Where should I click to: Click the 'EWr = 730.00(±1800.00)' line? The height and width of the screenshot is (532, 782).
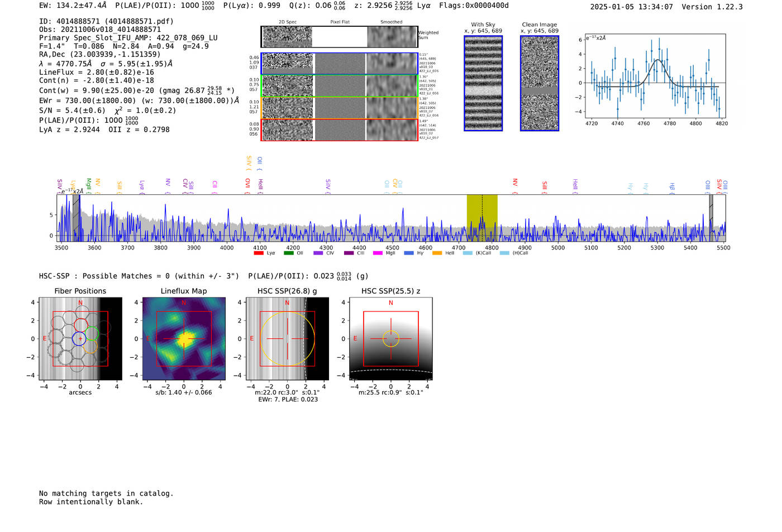coord(139,100)
